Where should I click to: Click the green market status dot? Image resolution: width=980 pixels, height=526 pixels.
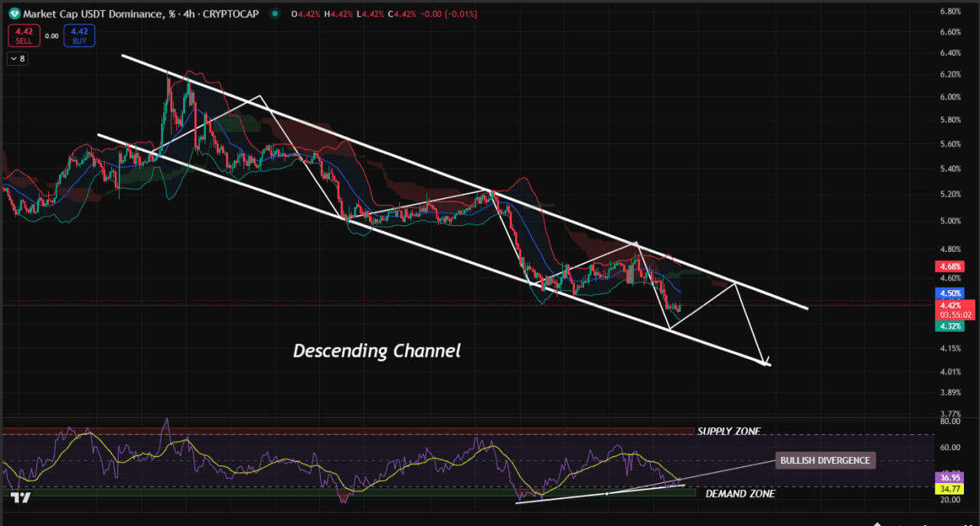point(274,13)
